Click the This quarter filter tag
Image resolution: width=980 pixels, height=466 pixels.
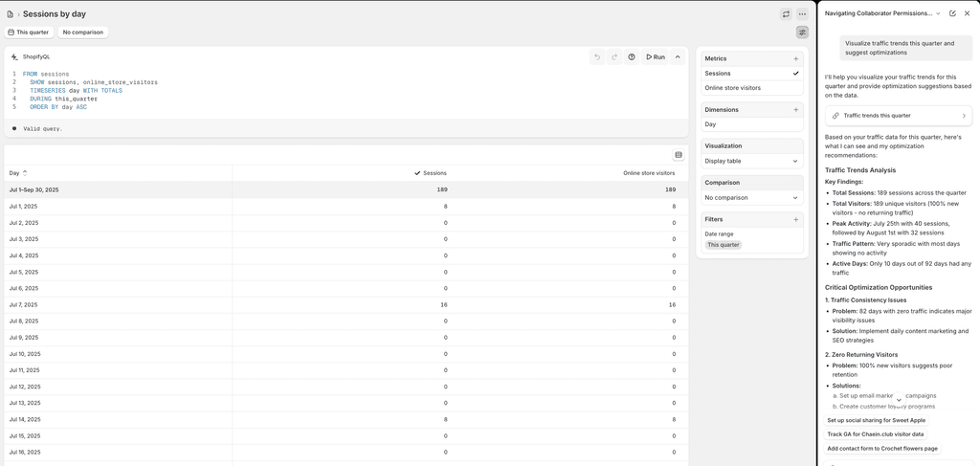pos(724,245)
